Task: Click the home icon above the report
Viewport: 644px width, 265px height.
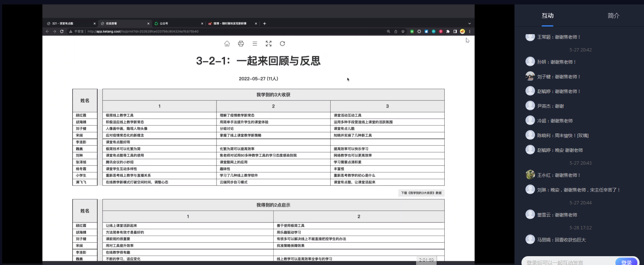Action: [227, 44]
